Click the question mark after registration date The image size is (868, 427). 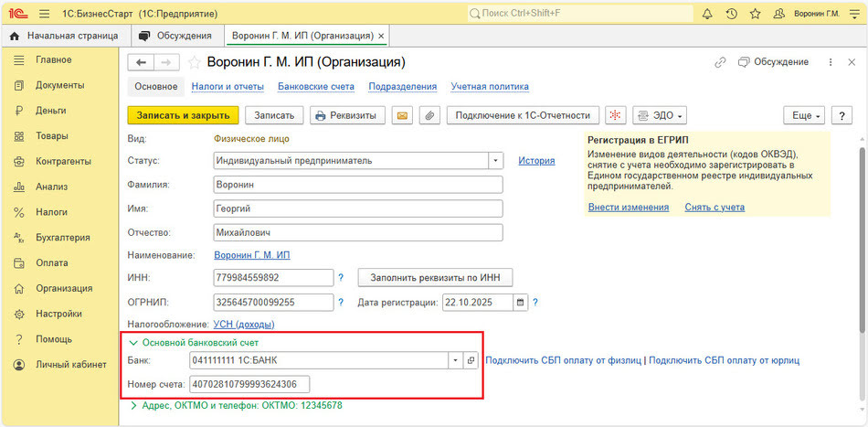tap(535, 303)
